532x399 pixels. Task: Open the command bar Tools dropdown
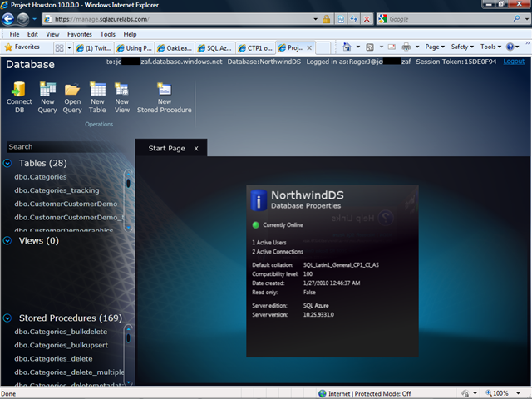(490, 47)
